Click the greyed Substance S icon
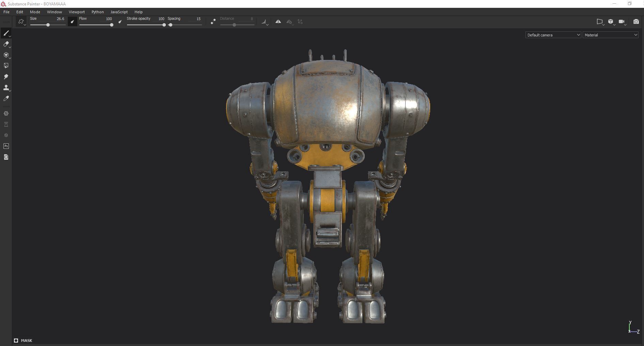Viewport: 644px width, 346px height. tap(6, 135)
